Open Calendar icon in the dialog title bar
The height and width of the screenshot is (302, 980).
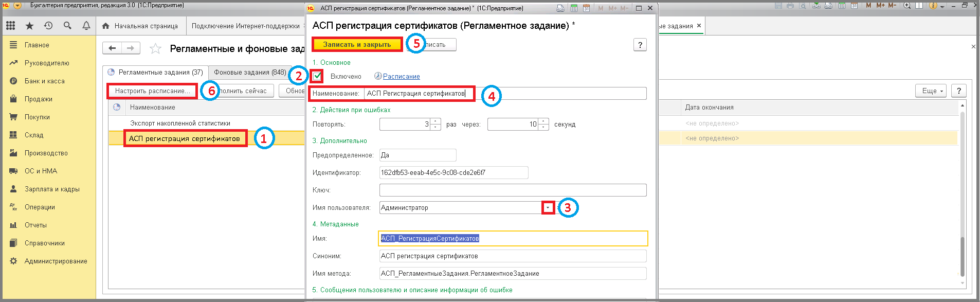click(586, 8)
